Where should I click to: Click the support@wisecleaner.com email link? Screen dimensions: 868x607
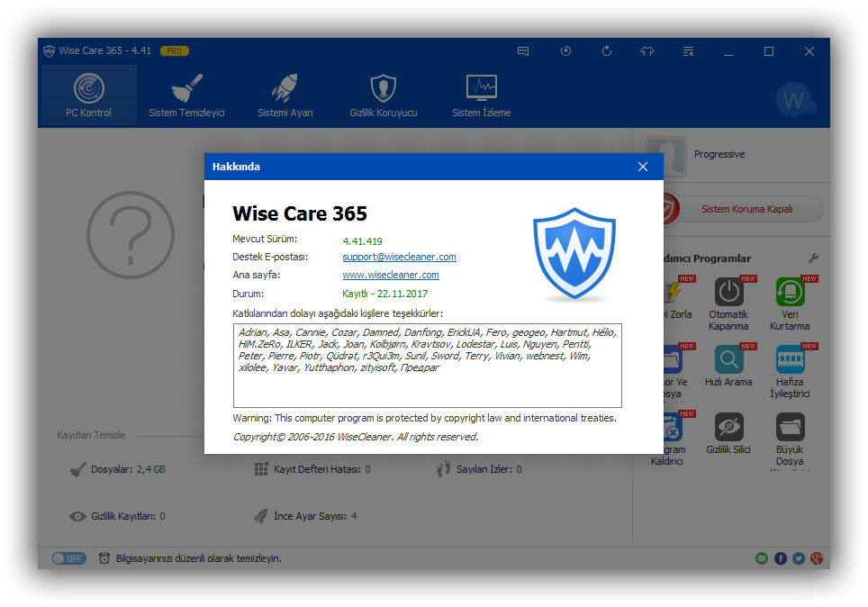399,257
